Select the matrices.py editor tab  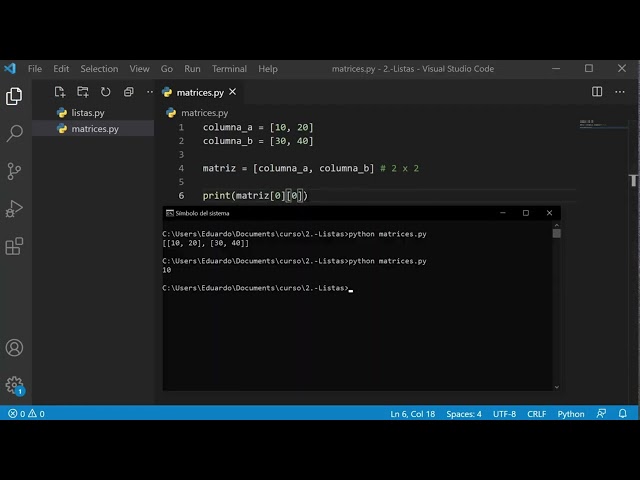[200, 92]
